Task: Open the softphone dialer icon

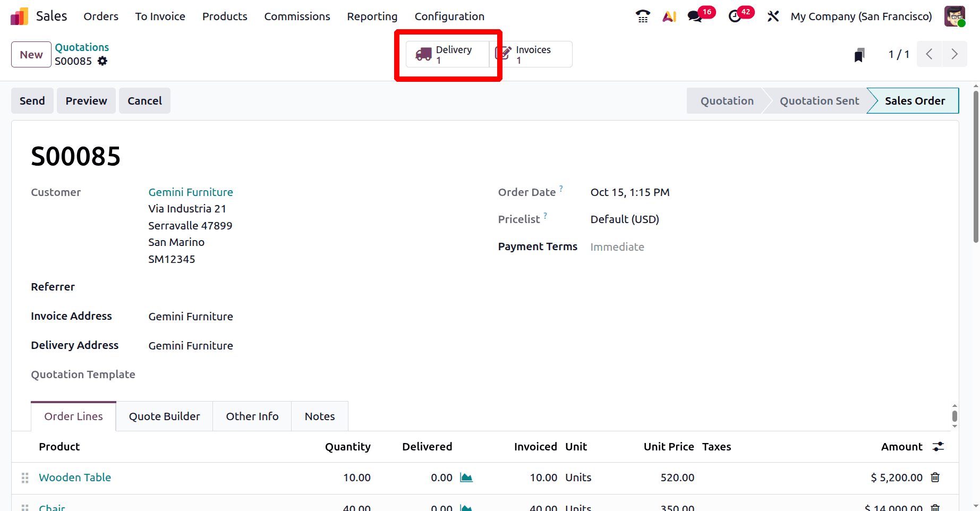Action: tap(642, 16)
